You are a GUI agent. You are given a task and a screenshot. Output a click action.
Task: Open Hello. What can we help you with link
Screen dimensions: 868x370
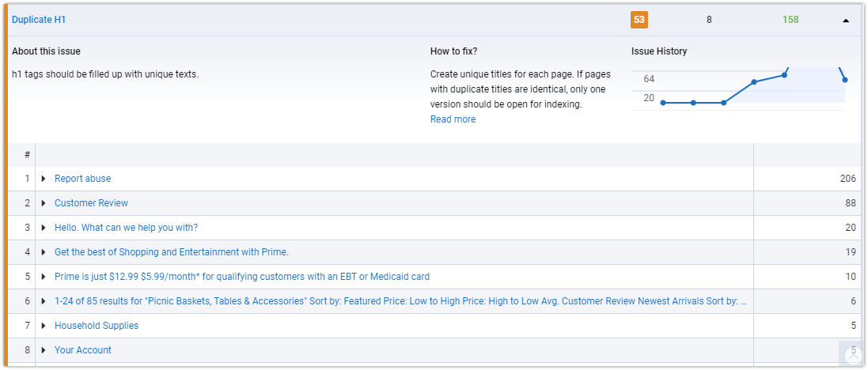[x=127, y=228]
